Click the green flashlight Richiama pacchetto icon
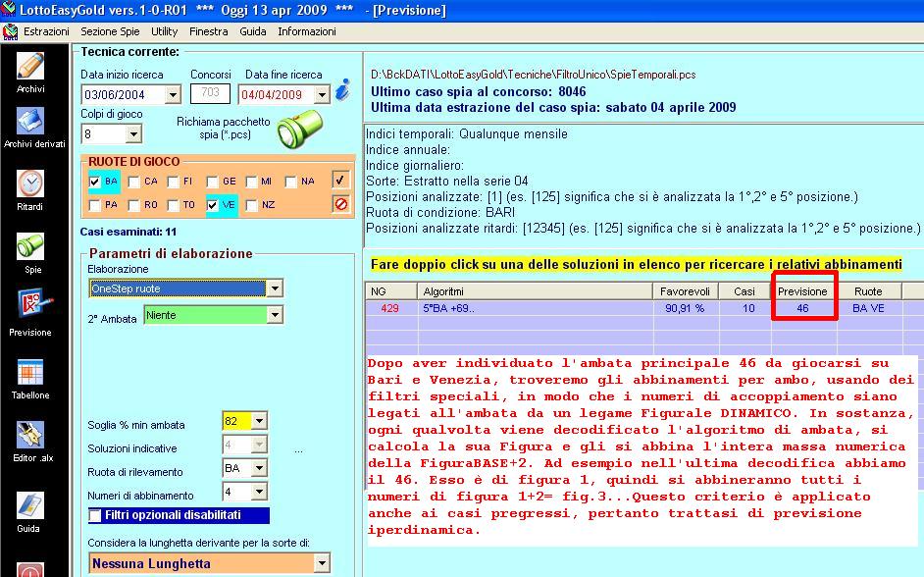This screenshot has height=577, width=924. (300, 130)
